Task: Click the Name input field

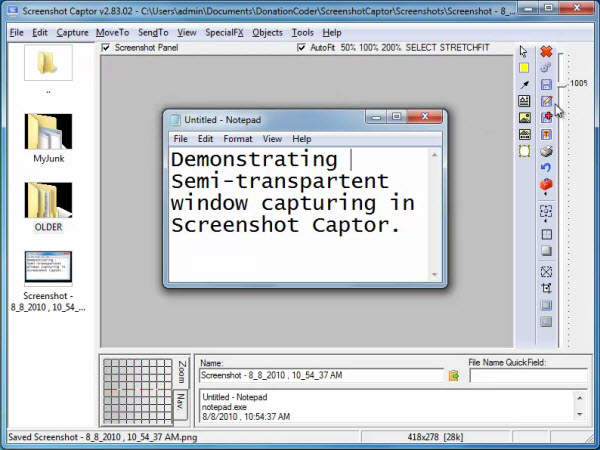Action: point(321,375)
